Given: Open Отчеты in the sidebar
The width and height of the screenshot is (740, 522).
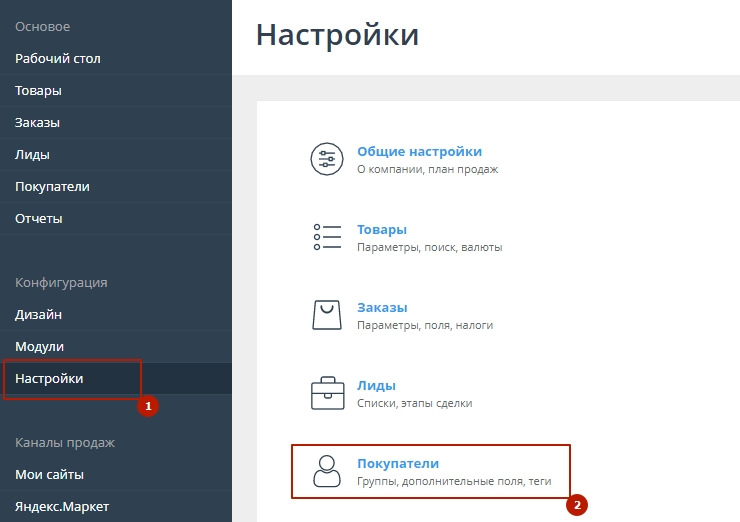Looking at the screenshot, I should coord(38,219).
